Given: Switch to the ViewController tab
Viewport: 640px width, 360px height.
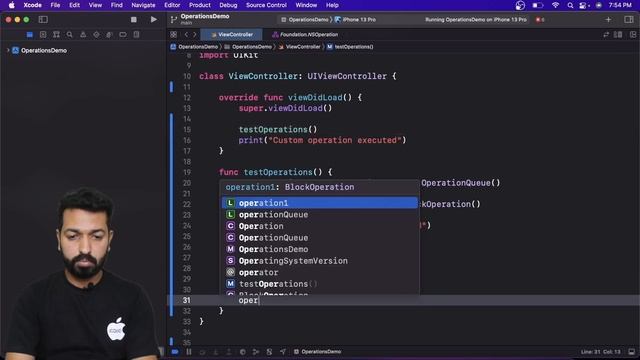Looking at the screenshot, I should 231,35.
